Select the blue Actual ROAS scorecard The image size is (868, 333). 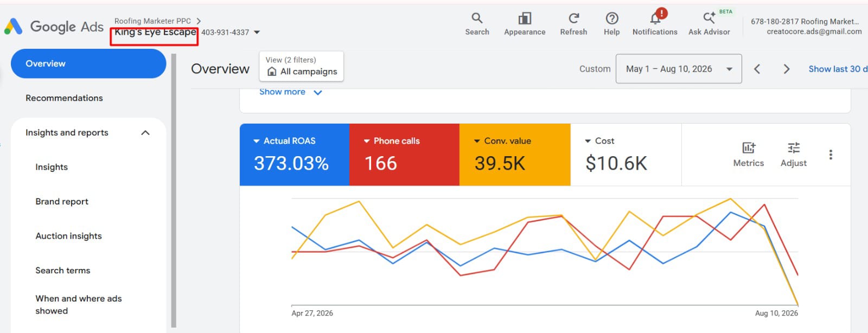295,155
